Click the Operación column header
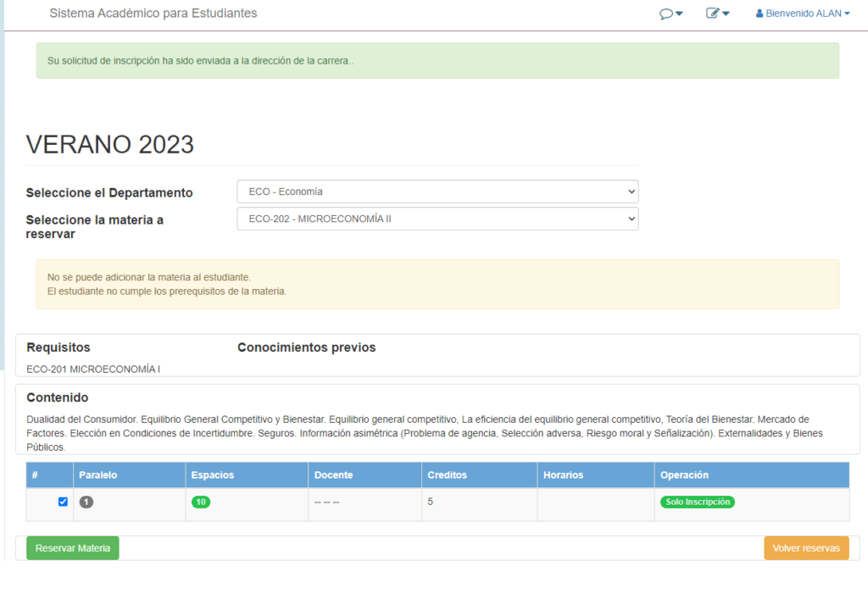The width and height of the screenshot is (868, 594). pos(684,475)
